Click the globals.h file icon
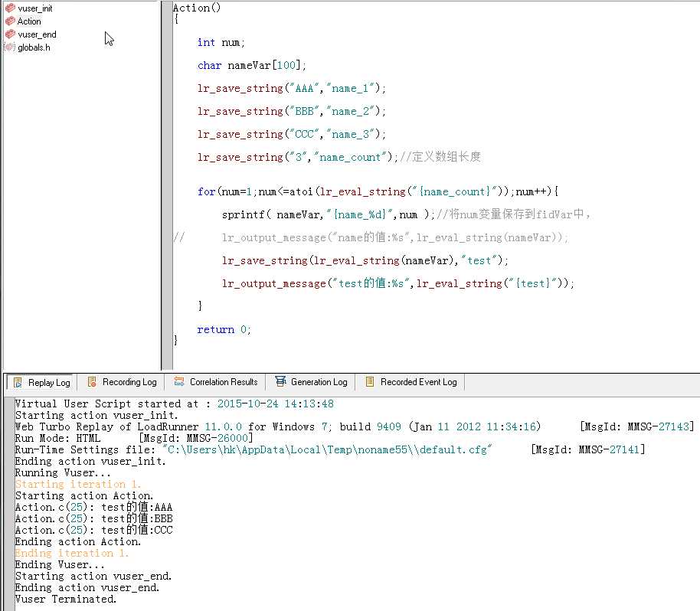This screenshot has height=611, width=700. [x=10, y=47]
